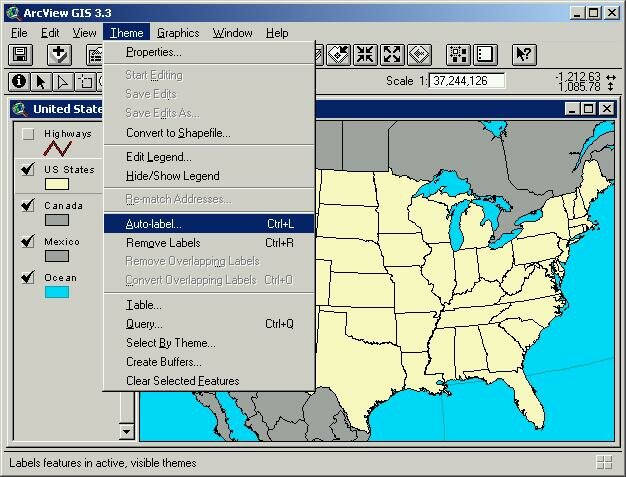Click the US States yellow swatch

57,184
